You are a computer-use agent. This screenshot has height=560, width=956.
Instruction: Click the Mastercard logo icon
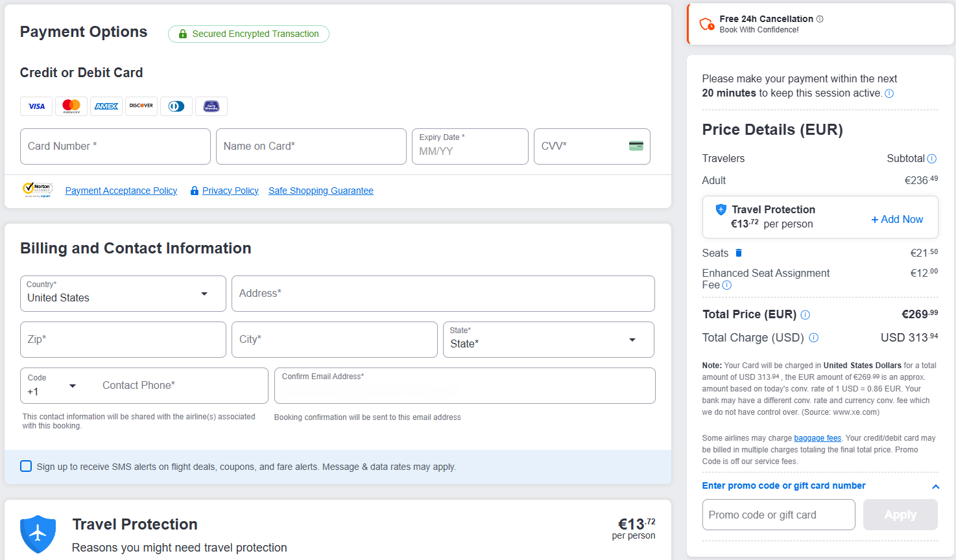coord(71,106)
